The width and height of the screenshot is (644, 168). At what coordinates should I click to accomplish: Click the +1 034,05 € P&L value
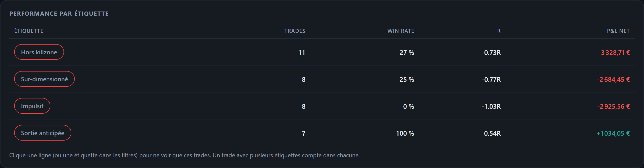(613, 133)
